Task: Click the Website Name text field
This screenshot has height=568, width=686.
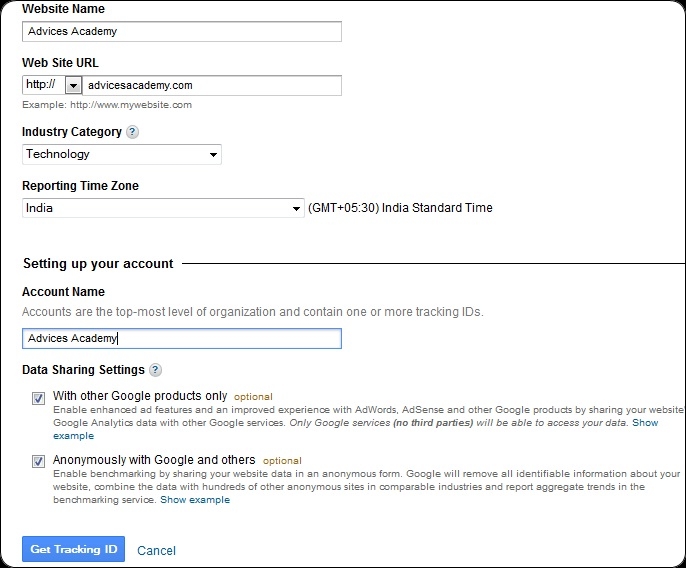Action: coord(182,31)
